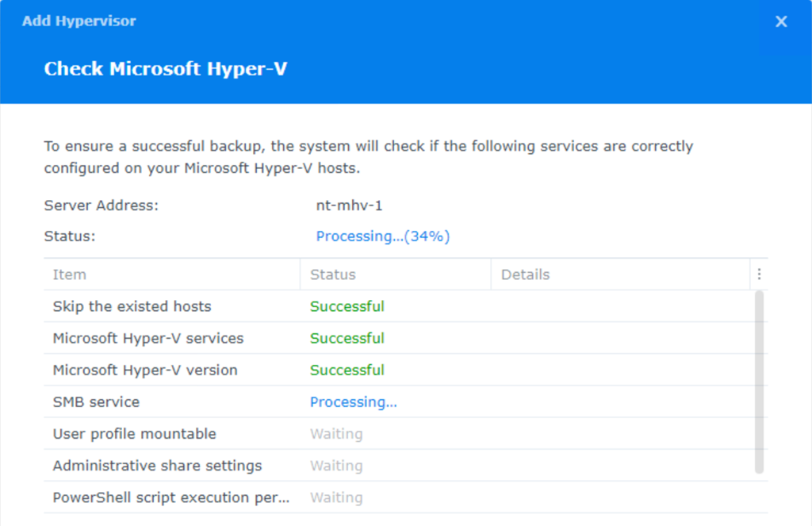Viewport: 812px width, 526px height.
Task: Click Successful status of Hyper-V version
Action: coord(347,370)
